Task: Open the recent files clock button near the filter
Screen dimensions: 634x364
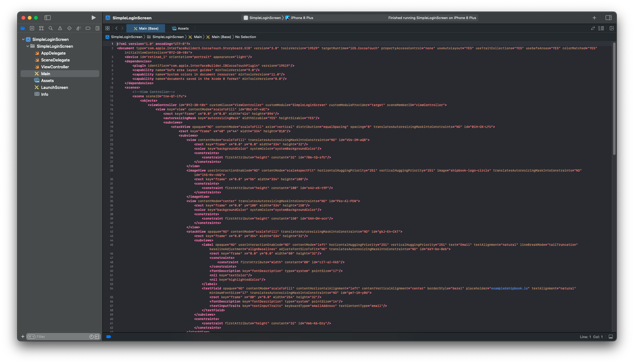Action: (91, 337)
